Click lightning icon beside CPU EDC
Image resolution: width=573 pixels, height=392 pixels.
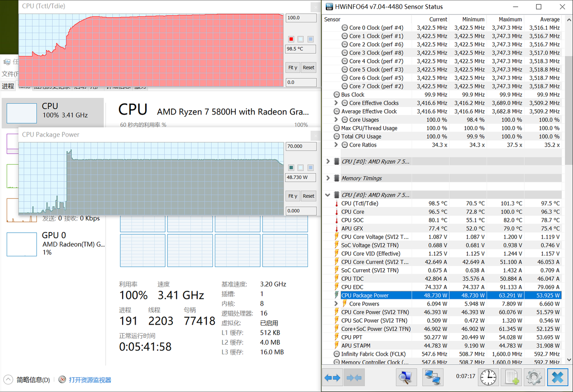[336, 287]
